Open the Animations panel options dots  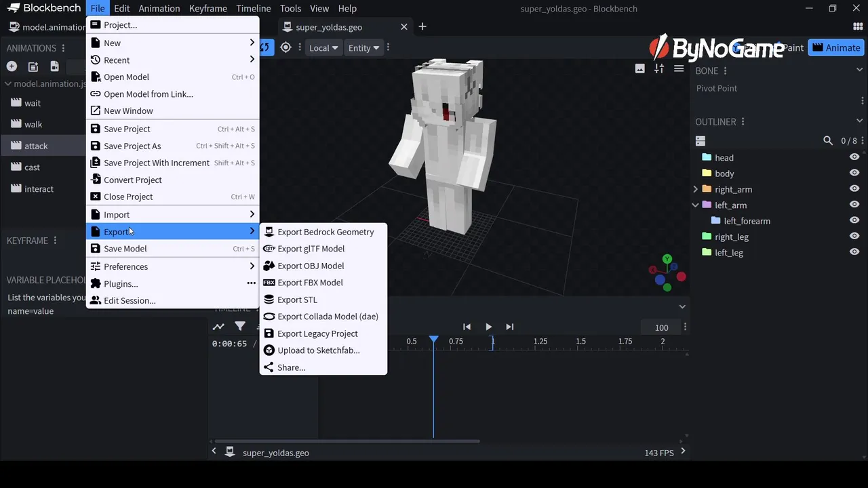[63, 48]
